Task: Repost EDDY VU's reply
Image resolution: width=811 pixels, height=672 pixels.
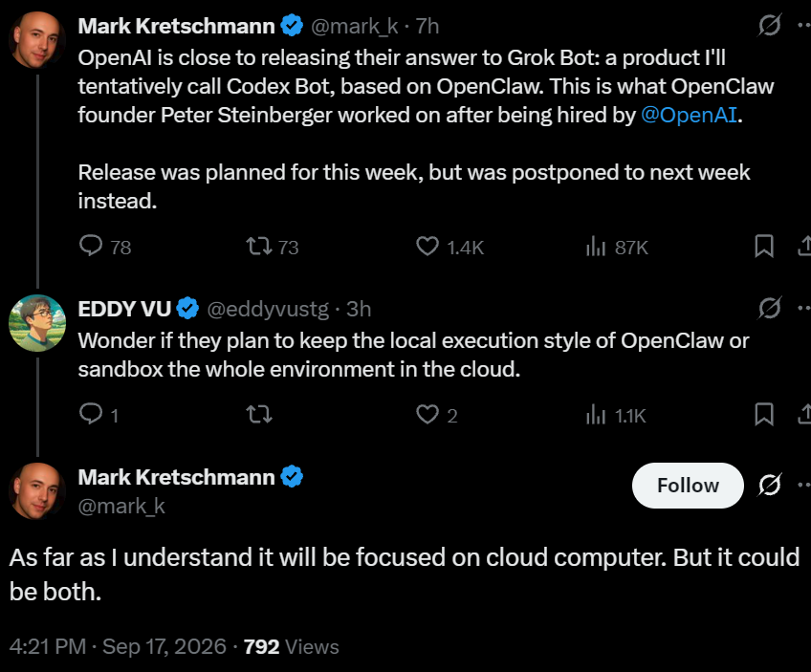Action: coord(258,414)
